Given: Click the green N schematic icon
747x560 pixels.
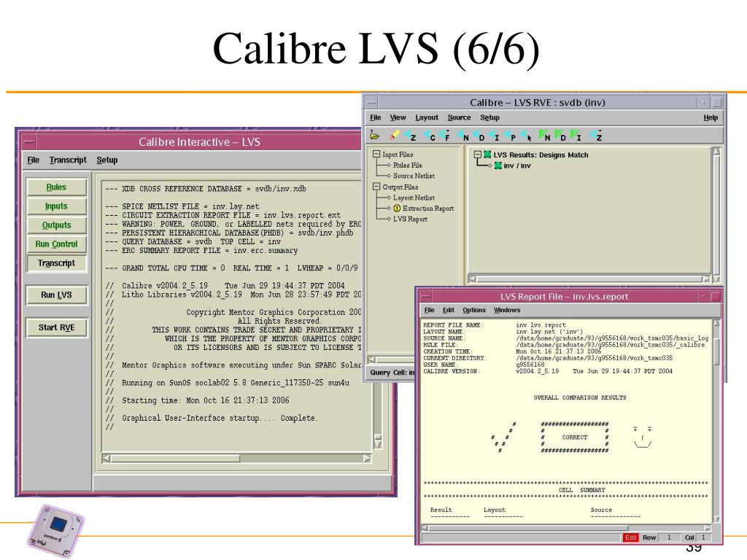Looking at the screenshot, I should [544, 136].
